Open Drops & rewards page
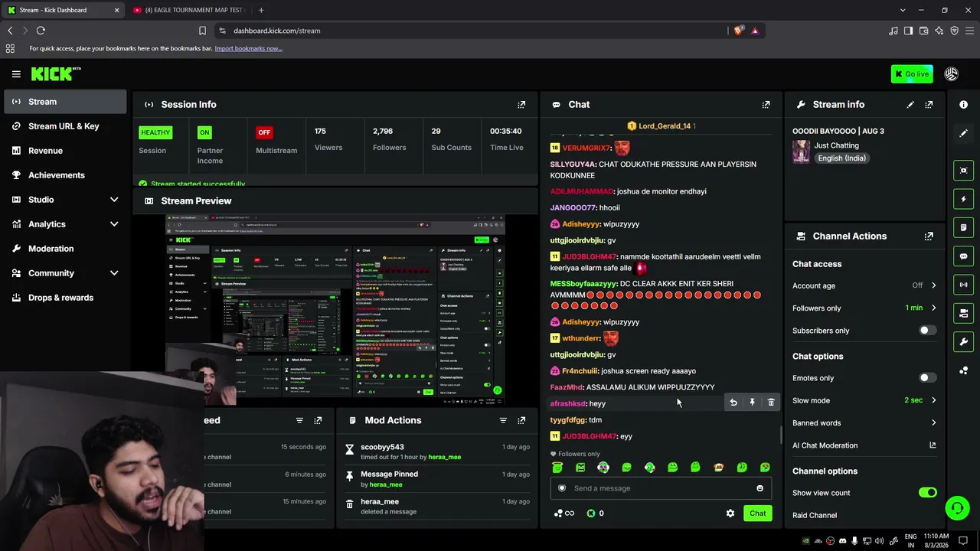 tap(65, 298)
